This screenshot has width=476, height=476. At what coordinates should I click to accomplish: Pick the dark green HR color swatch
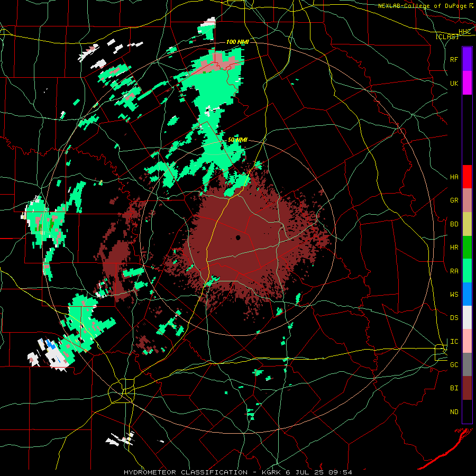point(467,248)
